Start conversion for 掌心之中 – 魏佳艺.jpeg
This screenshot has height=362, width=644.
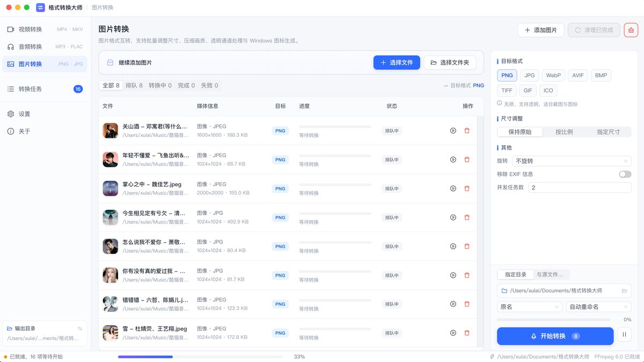[453, 188]
